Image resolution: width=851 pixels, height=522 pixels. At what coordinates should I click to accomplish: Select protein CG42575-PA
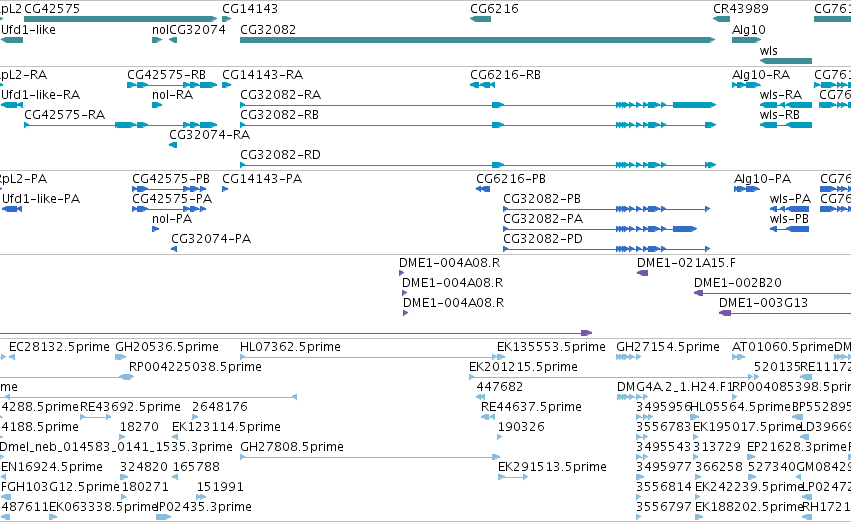pyautogui.click(x=172, y=199)
